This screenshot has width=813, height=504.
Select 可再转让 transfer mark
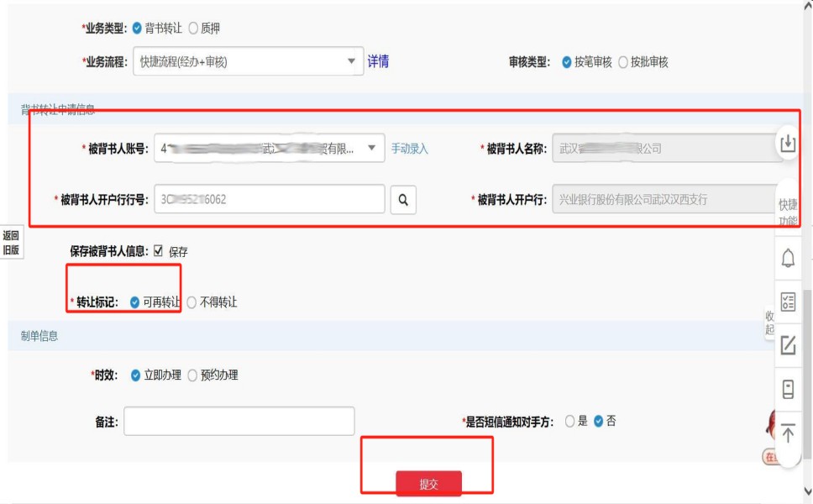[135, 302]
